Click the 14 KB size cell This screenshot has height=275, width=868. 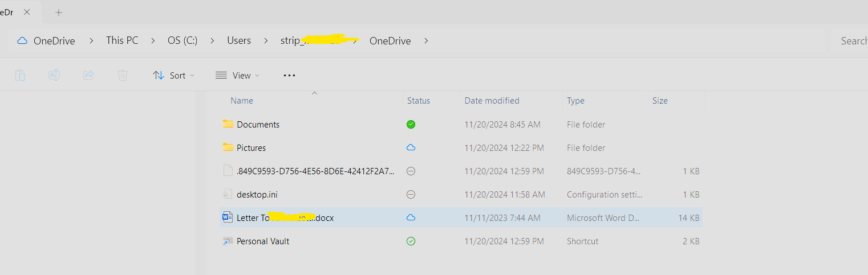click(689, 217)
